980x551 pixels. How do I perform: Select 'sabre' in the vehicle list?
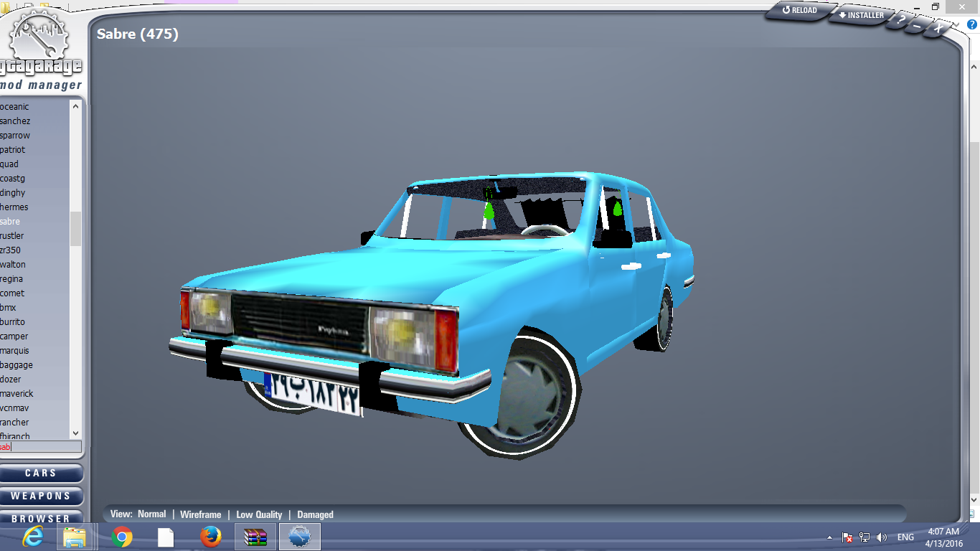(10, 222)
